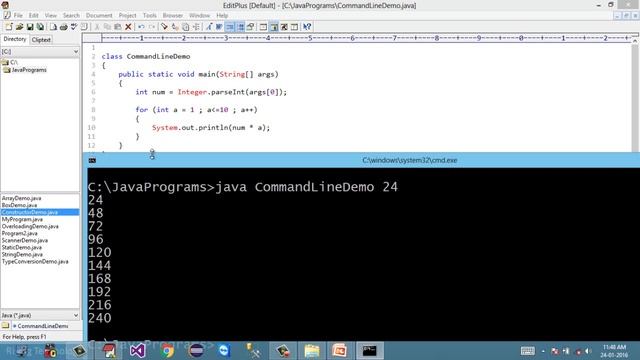Select ScannerDemo.java in the file list
The image size is (640, 360).
point(24,240)
